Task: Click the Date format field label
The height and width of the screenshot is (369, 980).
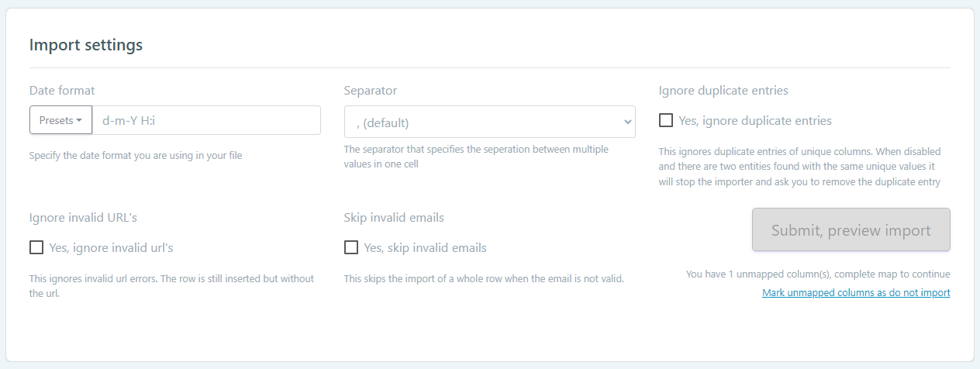Action: (x=62, y=91)
